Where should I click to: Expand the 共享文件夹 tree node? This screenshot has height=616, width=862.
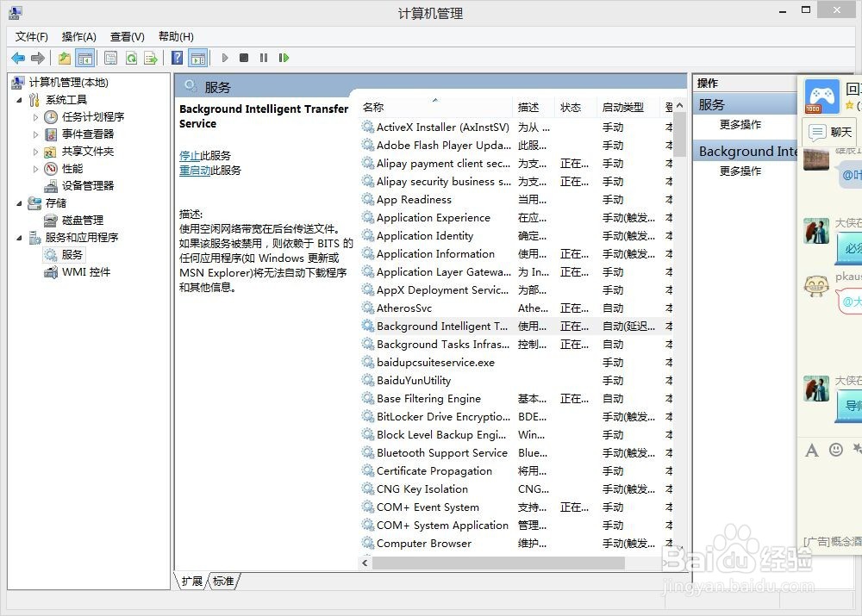click(35, 151)
